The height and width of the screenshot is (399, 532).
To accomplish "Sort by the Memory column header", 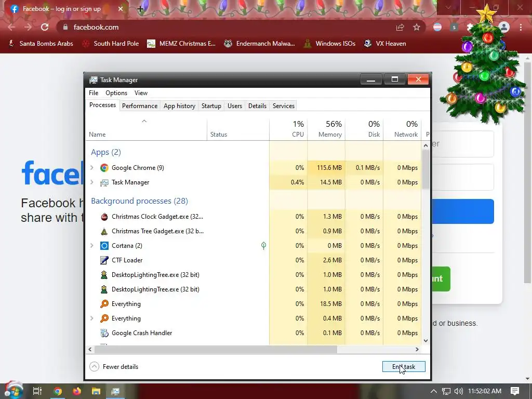I will (326, 129).
